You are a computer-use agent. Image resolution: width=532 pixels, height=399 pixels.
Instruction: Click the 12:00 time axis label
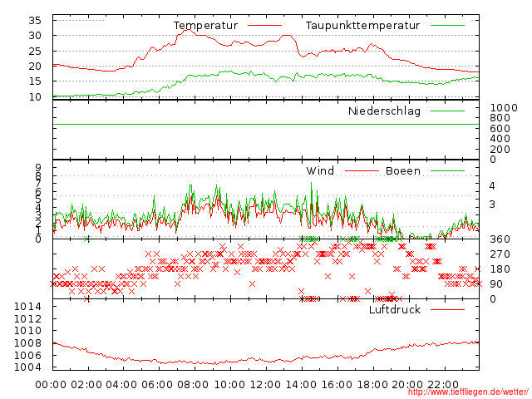click(x=266, y=385)
